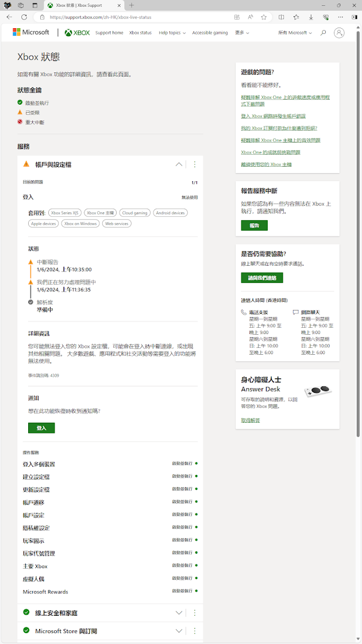Go to Support home

[x=109, y=33]
